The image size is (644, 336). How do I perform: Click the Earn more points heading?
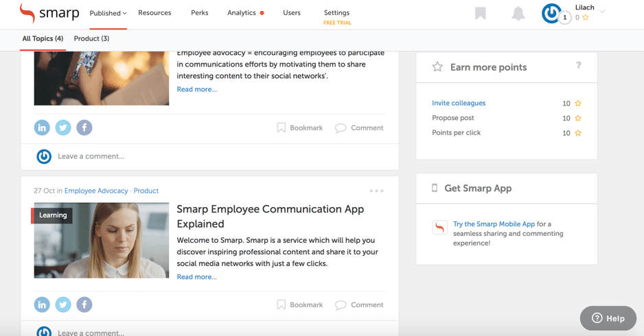tap(488, 67)
